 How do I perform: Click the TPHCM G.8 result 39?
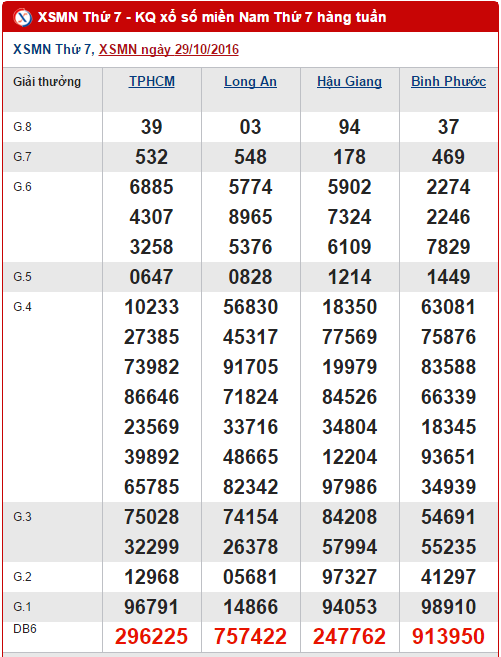click(x=152, y=127)
